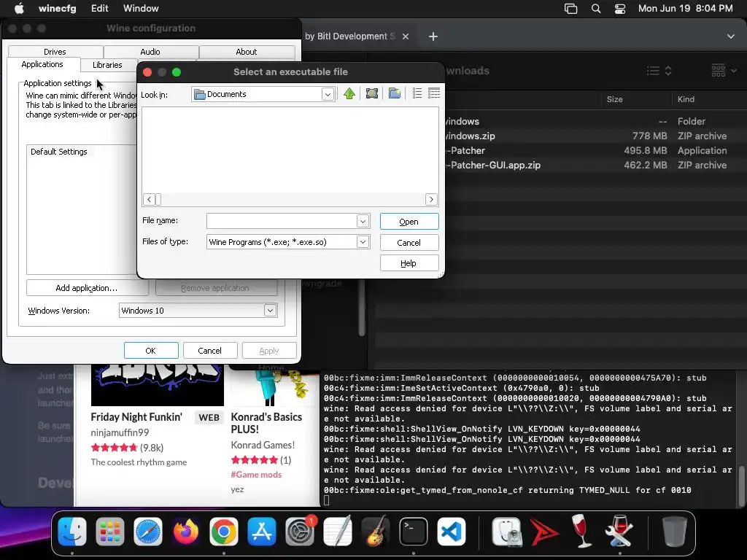
Task: Open Finder from the dock
Action: coord(72,532)
